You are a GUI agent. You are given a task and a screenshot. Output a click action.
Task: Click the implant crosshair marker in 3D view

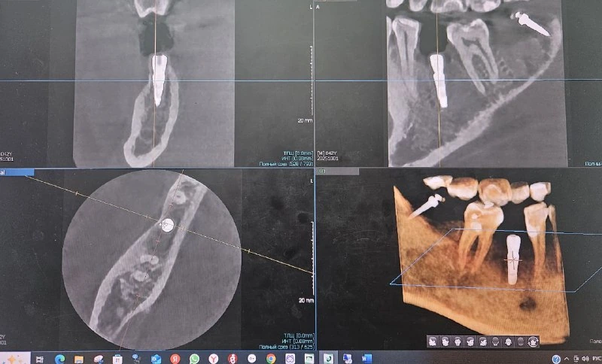pyautogui.click(x=514, y=260)
